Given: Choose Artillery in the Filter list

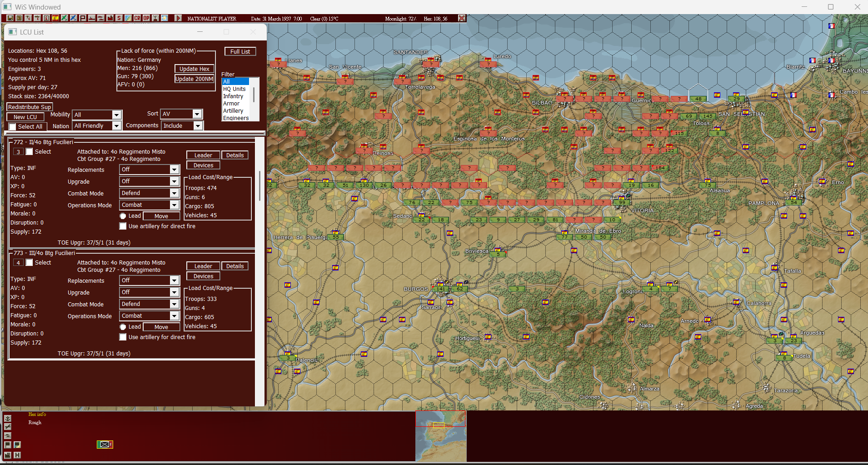Looking at the screenshot, I should pos(234,110).
